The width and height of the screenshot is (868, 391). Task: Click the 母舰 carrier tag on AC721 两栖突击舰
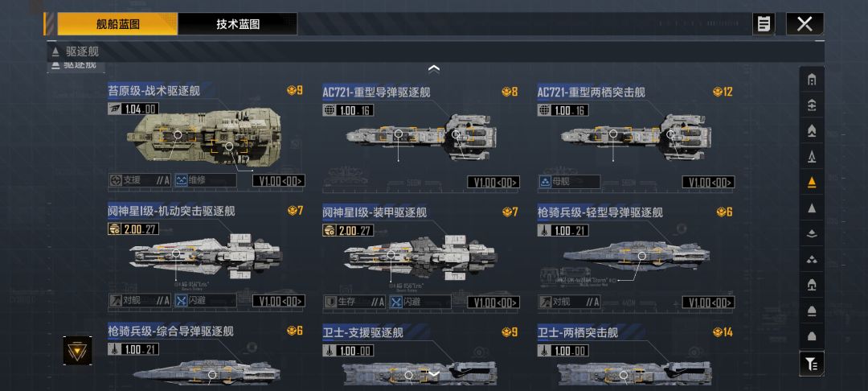568,181
